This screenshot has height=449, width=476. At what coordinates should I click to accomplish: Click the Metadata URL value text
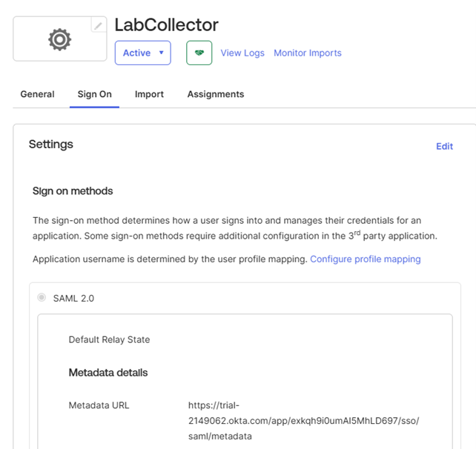[303, 421]
